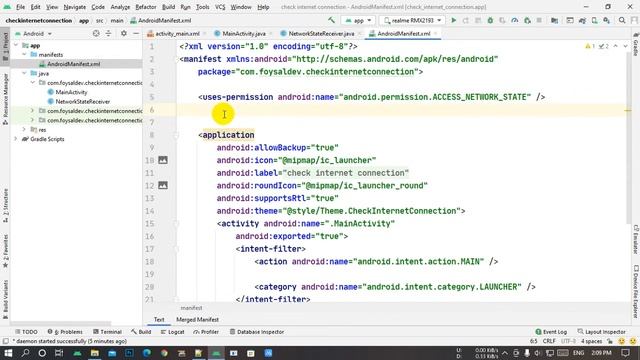
Task: Open Project panel gear settings
Action: [x=124, y=33]
